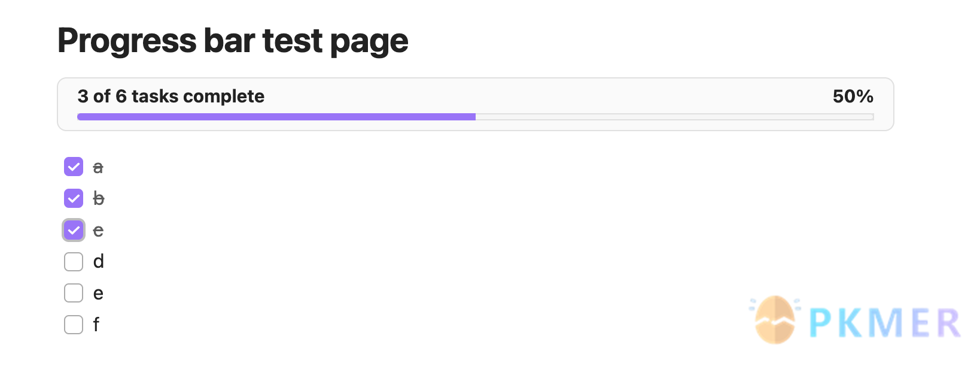The height and width of the screenshot is (369, 980).
Task: Click the 50% progress percentage text
Action: [853, 96]
